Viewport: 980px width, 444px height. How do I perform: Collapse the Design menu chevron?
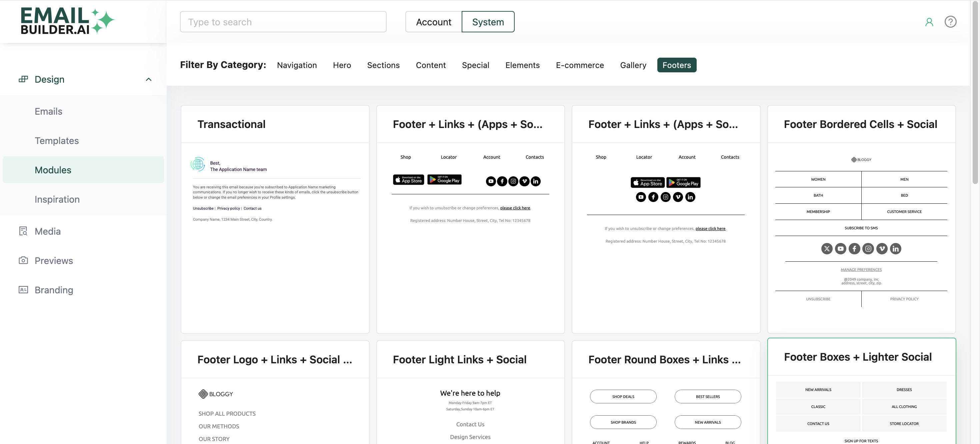coord(149,80)
